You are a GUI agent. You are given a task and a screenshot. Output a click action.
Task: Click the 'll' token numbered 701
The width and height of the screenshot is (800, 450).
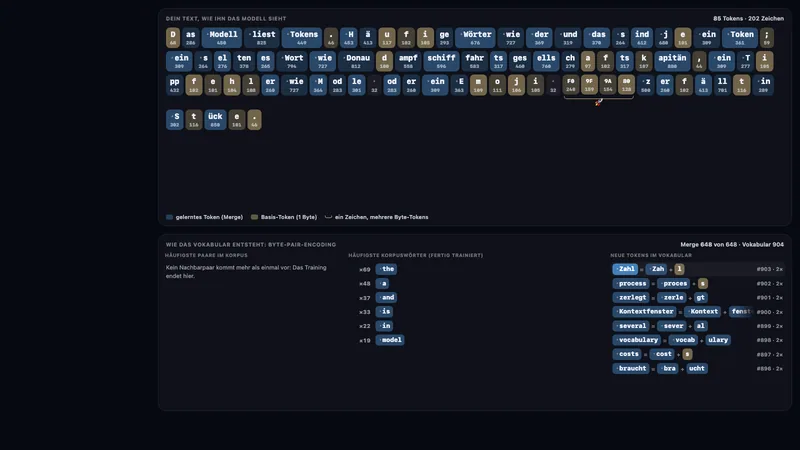[x=722, y=84]
